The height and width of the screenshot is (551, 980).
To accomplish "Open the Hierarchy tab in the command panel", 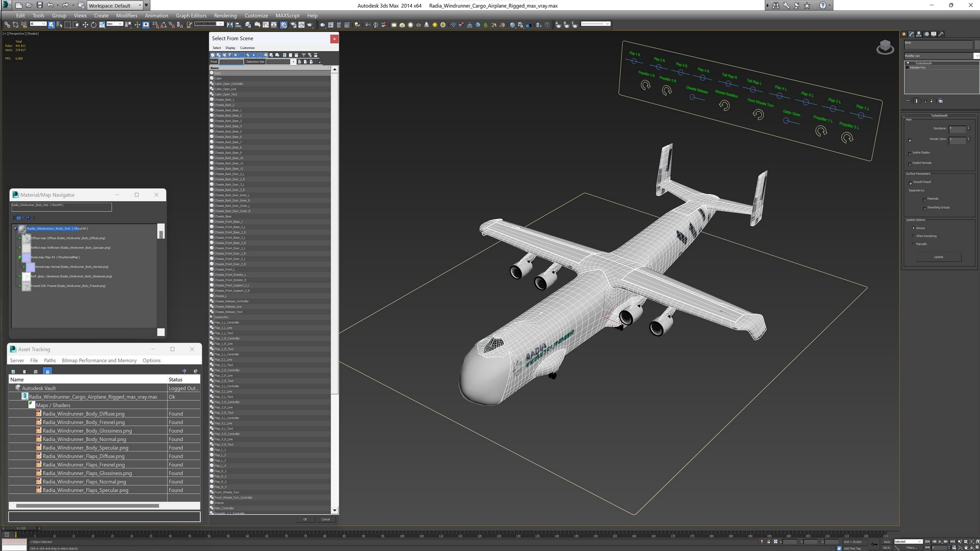I will pyautogui.click(x=919, y=34).
